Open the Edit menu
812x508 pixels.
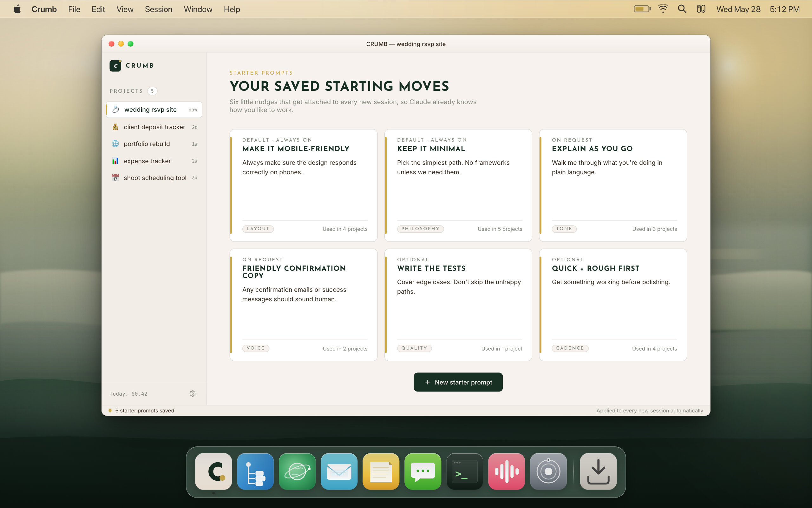coord(98,9)
